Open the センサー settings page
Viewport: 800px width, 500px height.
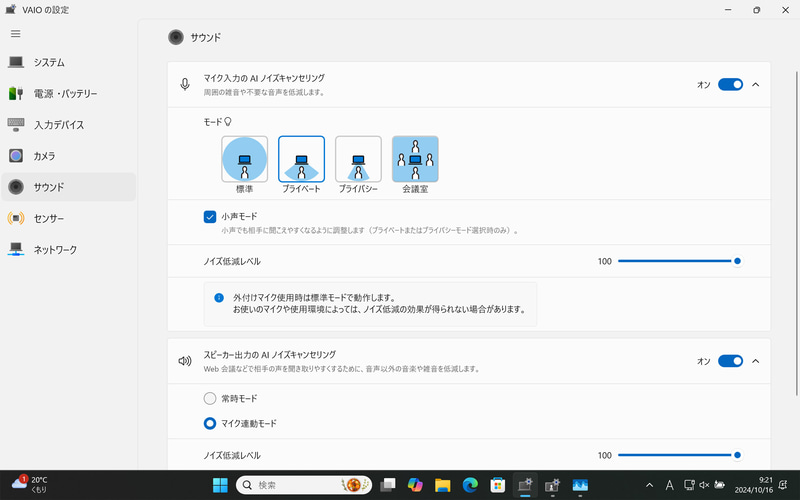click(68, 218)
